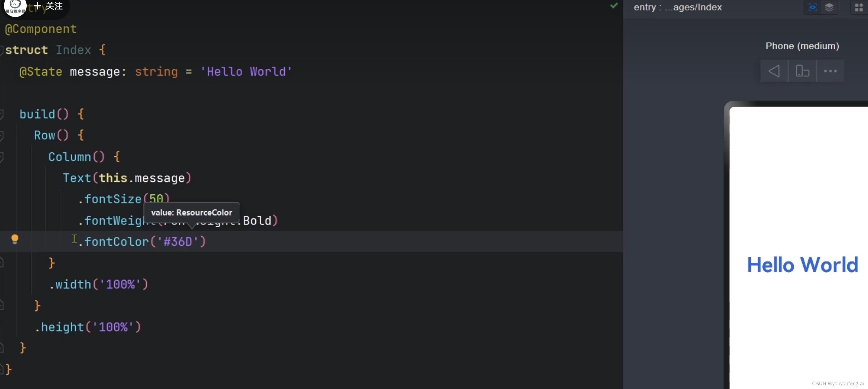
Task: Click the @State decorator text
Action: [41, 72]
